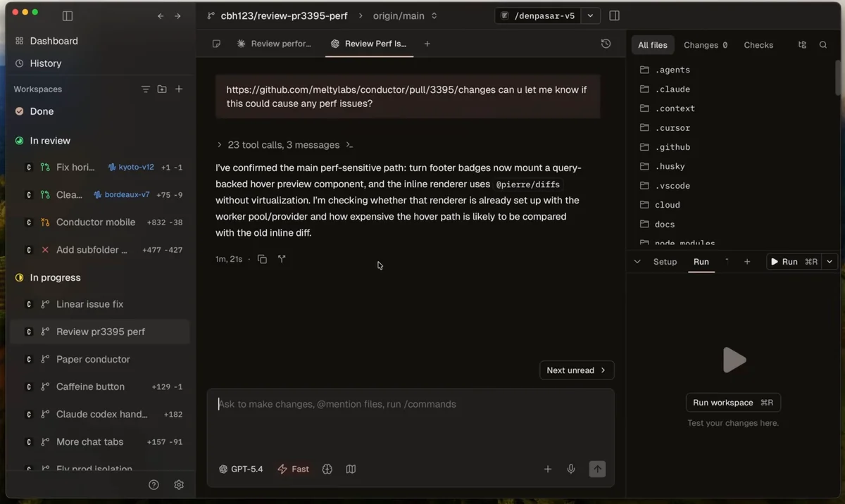Switch to the Checks tab
The height and width of the screenshot is (504, 845).
(758, 45)
